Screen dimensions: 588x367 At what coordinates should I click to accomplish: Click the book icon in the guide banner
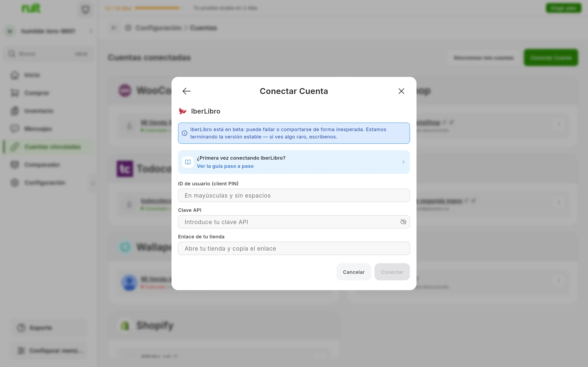188,162
